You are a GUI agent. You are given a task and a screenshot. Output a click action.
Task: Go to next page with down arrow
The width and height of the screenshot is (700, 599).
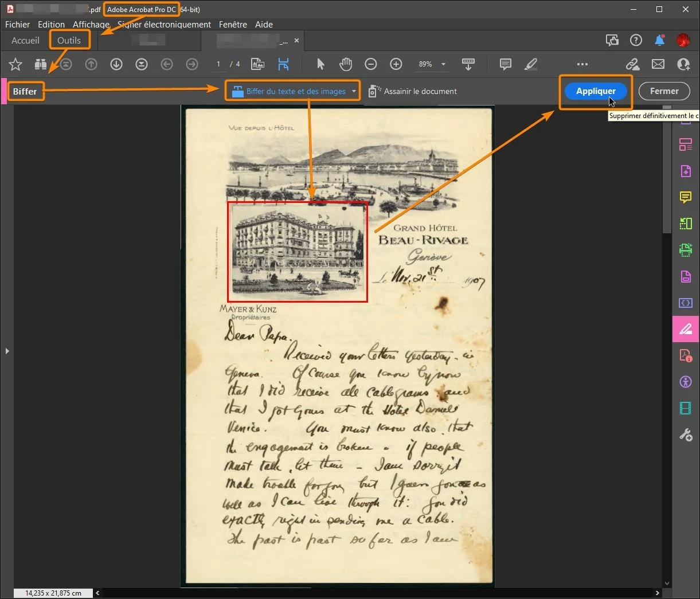click(x=116, y=64)
